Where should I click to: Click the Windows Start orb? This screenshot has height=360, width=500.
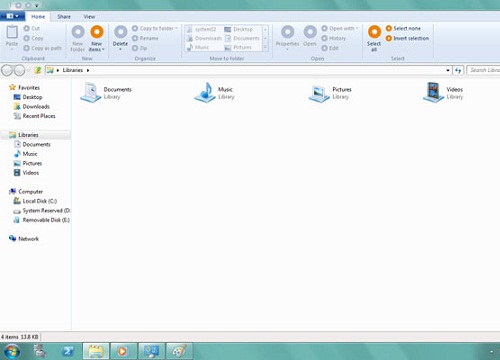[12, 351]
